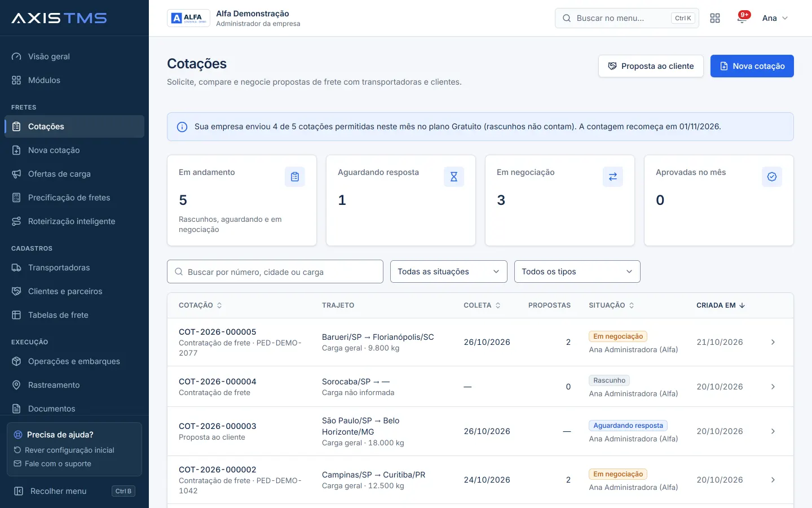812x508 pixels.
Task: Click the hourglass icon on Aguardando resposta card
Action: tap(454, 177)
